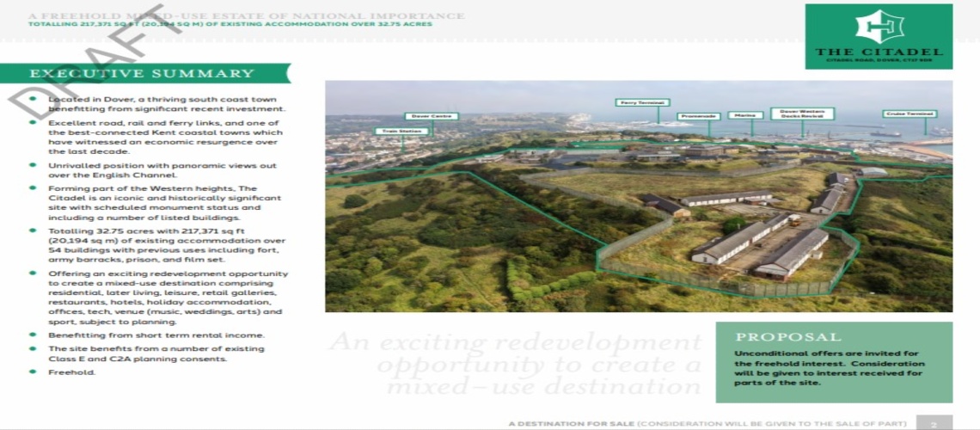This screenshot has height=430, width=980.
Task: Click the page number 2 box
Action: pos(934,423)
